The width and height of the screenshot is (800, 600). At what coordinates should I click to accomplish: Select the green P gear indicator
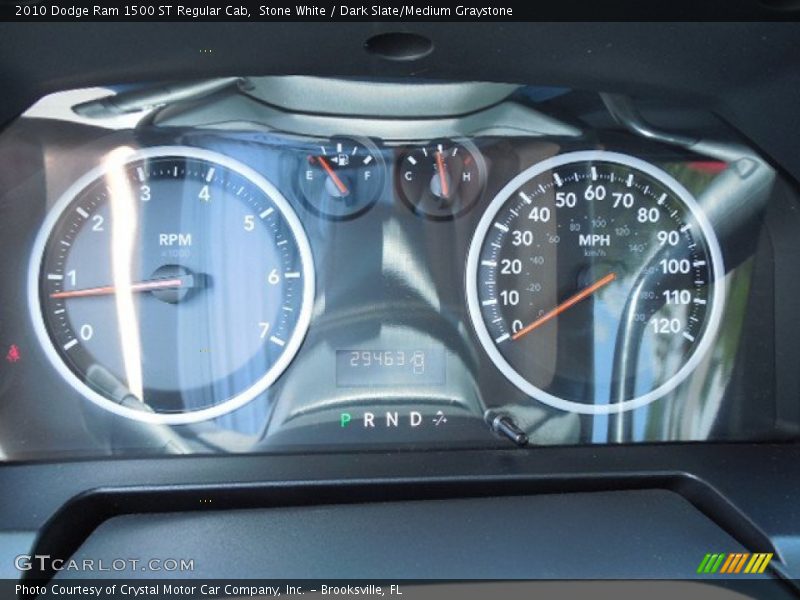345,420
